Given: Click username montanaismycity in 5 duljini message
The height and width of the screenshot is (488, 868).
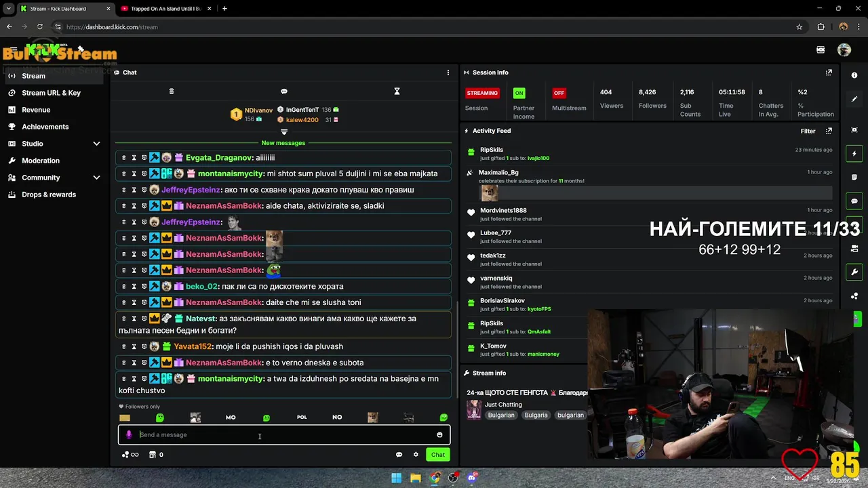Looking at the screenshot, I should click(231, 174).
